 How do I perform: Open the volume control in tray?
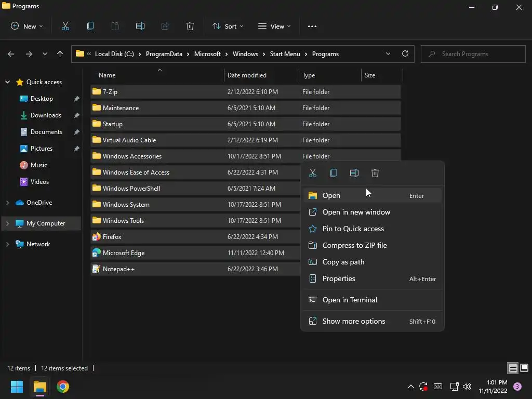click(x=467, y=387)
